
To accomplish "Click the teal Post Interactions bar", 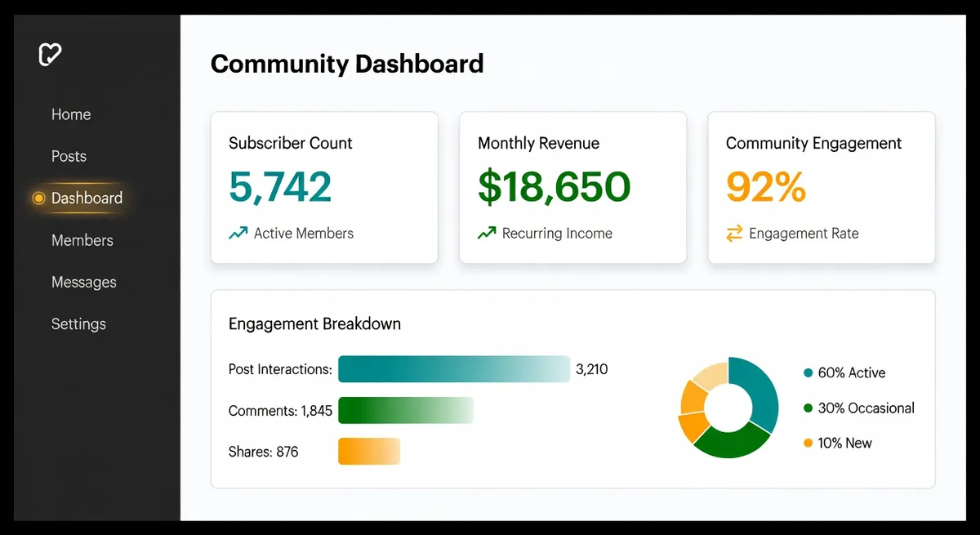I will 453,369.
